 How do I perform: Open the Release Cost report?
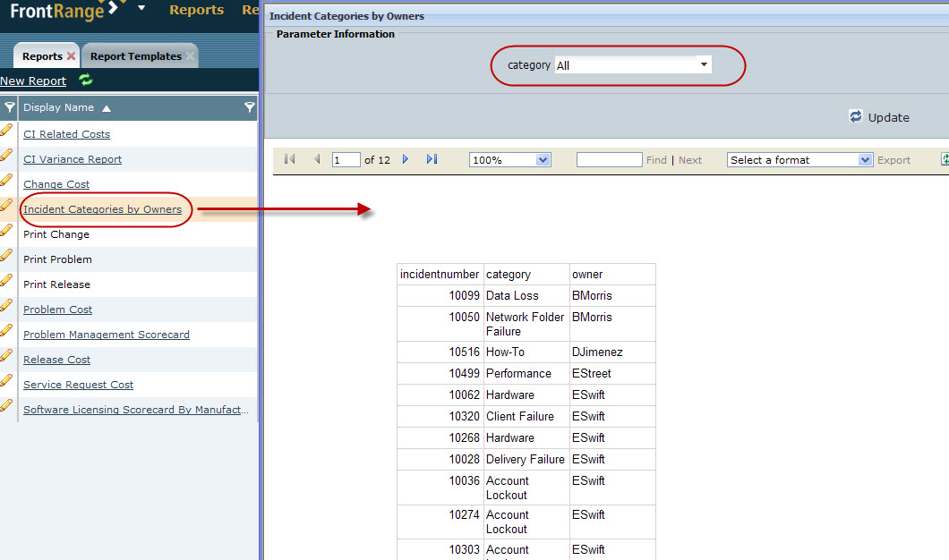coord(57,360)
